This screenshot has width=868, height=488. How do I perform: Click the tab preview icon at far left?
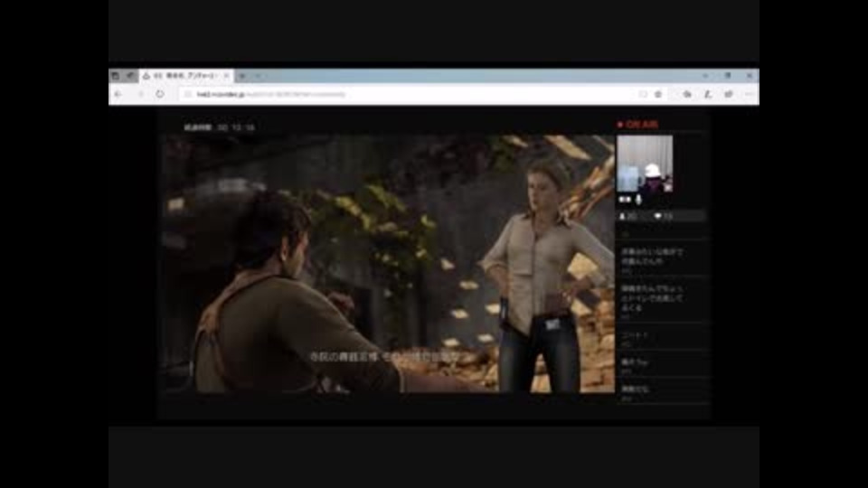(115, 76)
